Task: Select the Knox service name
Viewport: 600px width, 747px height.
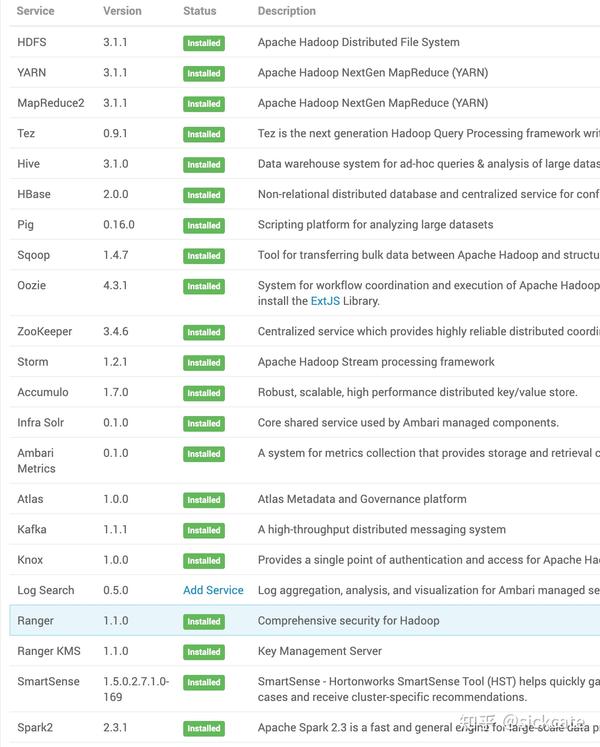Action: click(30, 560)
